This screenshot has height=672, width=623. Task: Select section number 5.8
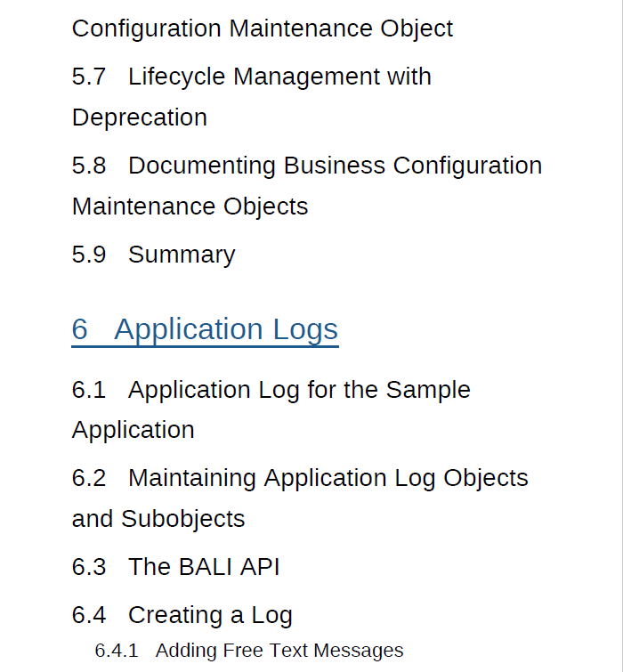(89, 166)
